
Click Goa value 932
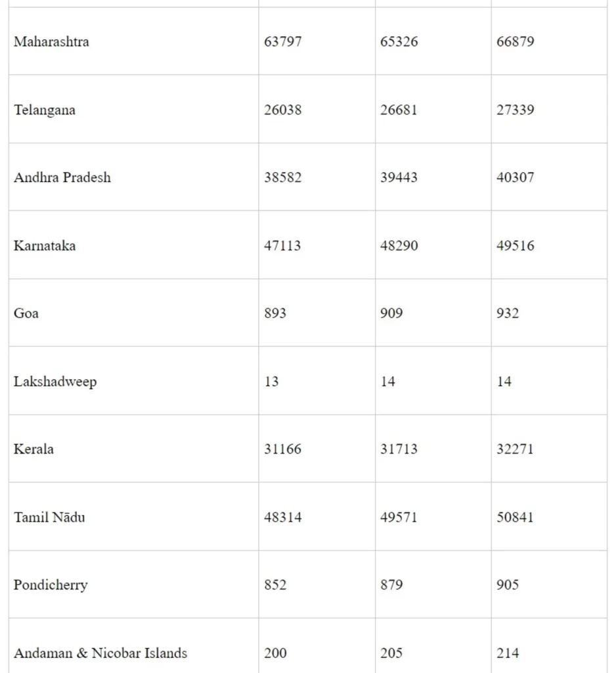point(508,313)
